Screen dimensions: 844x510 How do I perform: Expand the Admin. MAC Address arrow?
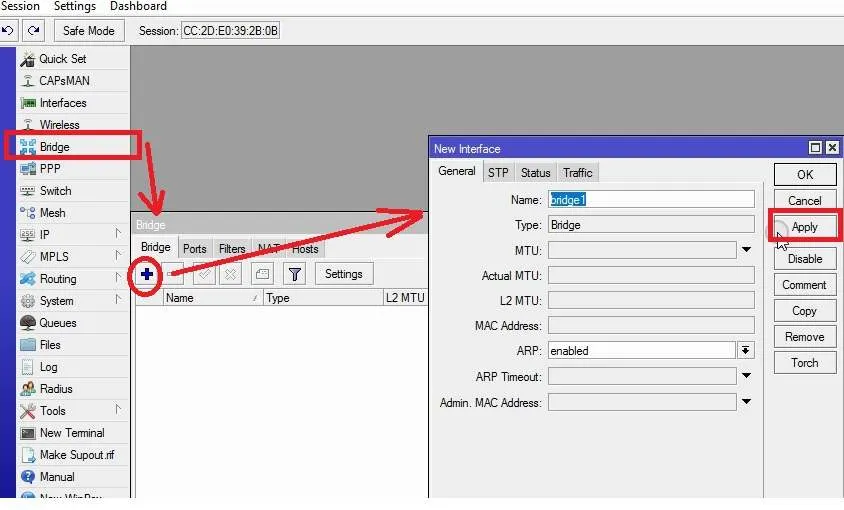[x=746, y=403]
